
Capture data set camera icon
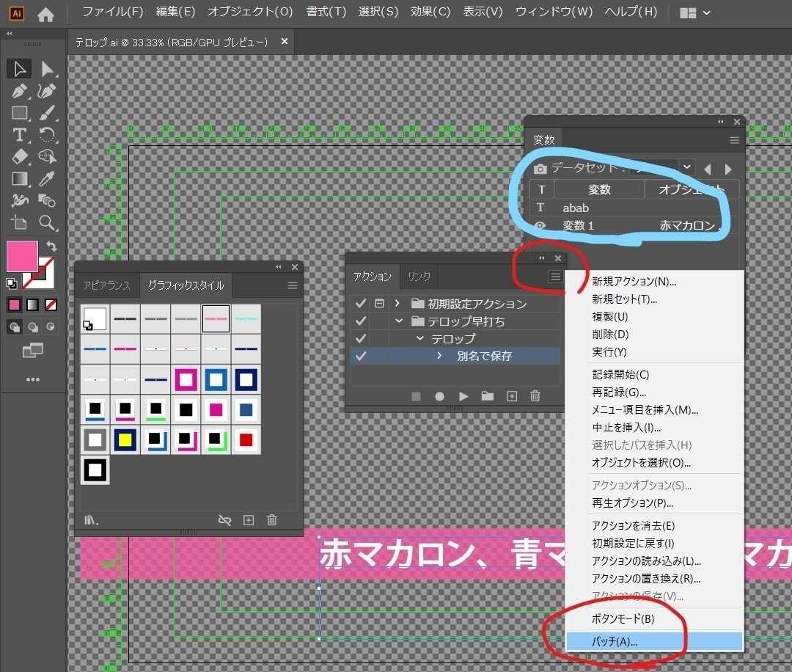click(x=540, y=169)
